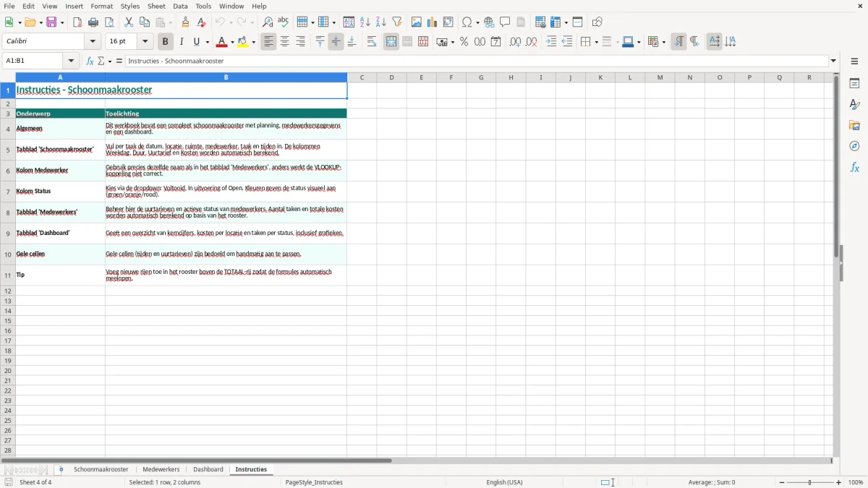Sort ascending A to Z

click(365, 22)
